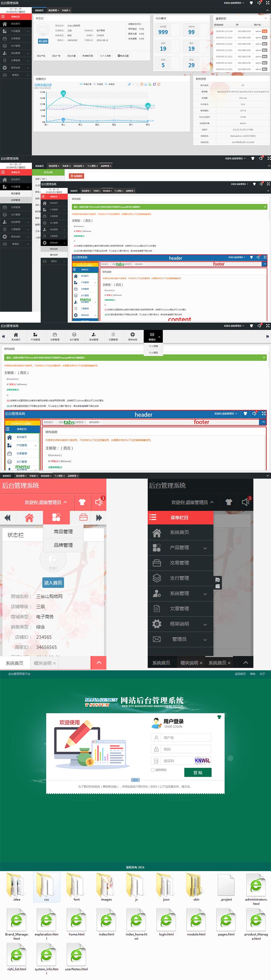Click the 隐藏 hide-menu toggle on dark mobile view
The height and width of the screenshot is (980, 271).
(217, 582)
